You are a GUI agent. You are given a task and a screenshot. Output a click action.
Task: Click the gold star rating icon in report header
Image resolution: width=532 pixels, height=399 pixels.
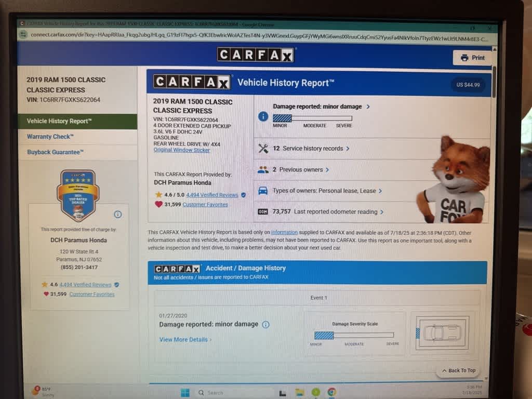158,194
